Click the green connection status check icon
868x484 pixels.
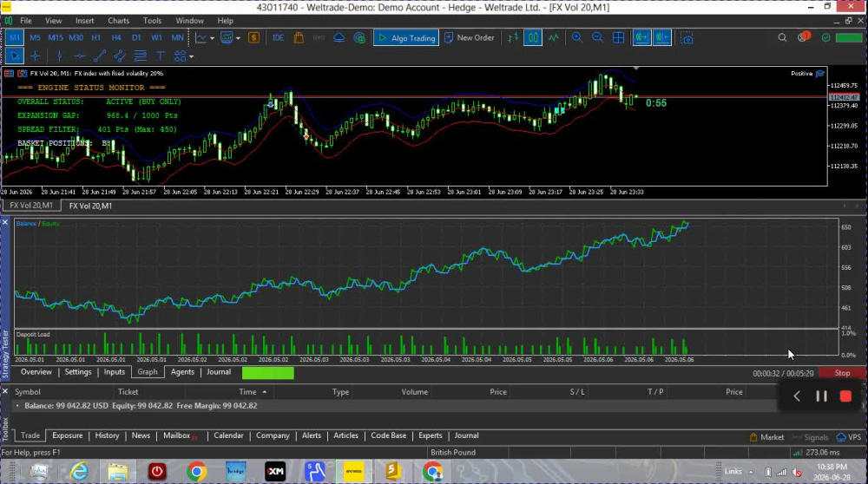click(826, 37)
